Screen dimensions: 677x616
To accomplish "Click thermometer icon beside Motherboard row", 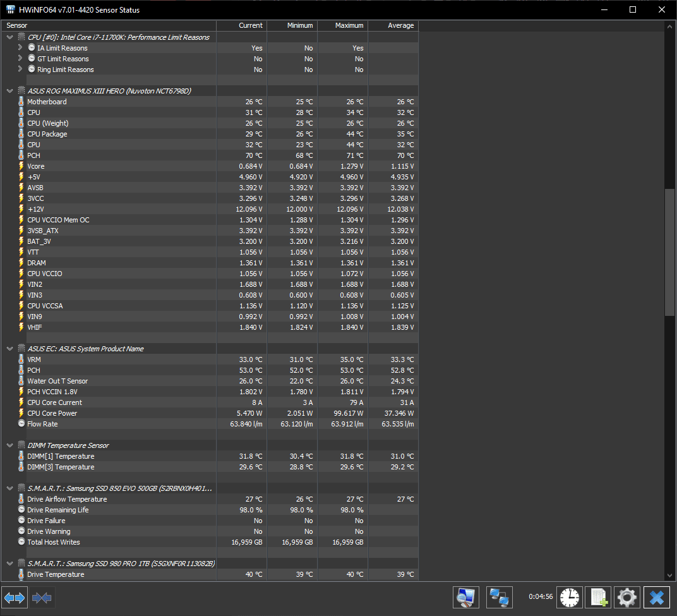I will (x=21, y=102).
